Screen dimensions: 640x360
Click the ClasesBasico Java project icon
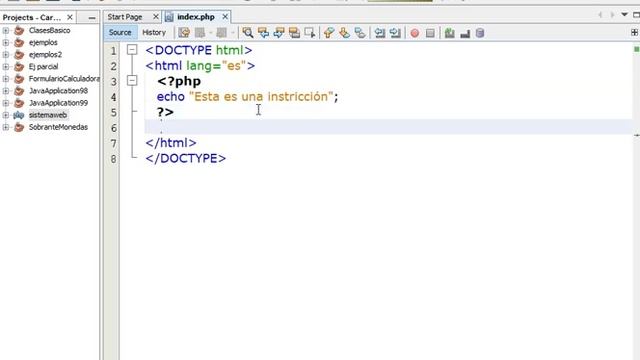click(x=19, y=30)
